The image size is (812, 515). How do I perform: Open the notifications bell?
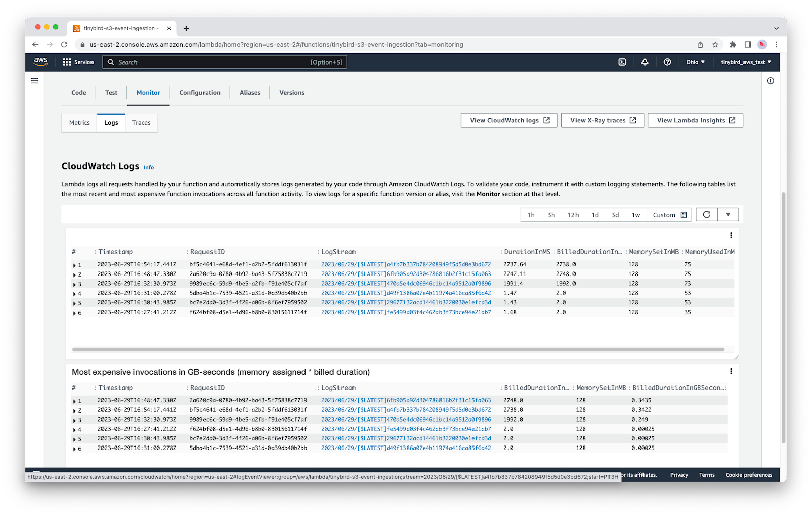645,62
